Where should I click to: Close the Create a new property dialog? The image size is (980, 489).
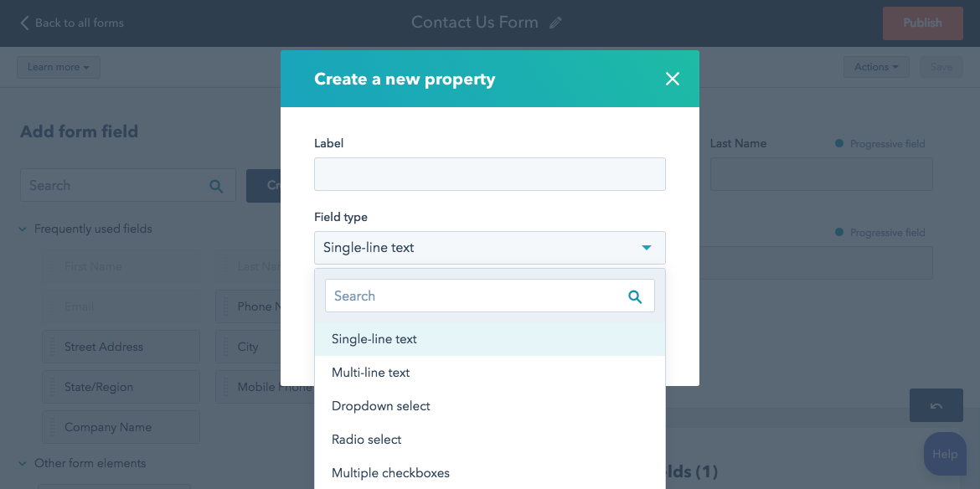[672, 79]
